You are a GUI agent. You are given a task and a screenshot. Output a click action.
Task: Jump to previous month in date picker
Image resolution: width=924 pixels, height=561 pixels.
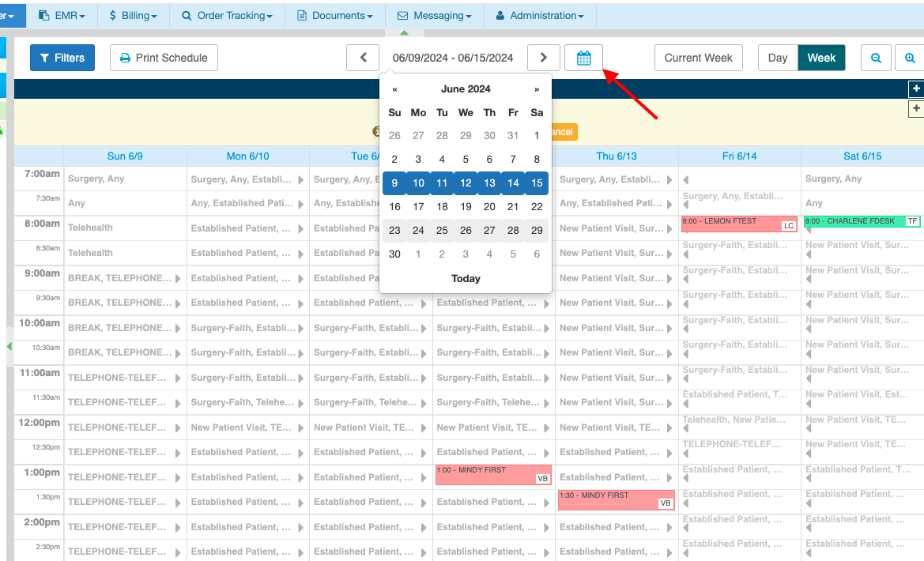point(394,89)
